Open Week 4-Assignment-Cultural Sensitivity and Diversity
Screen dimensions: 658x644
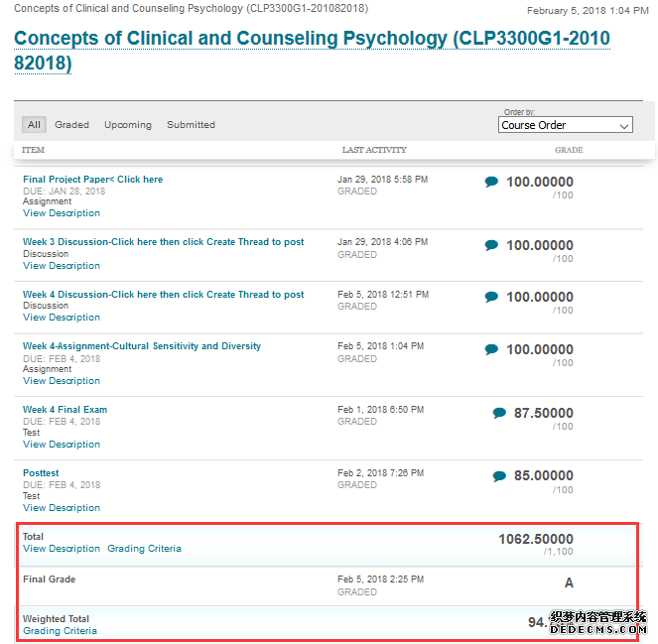[142, 346]
